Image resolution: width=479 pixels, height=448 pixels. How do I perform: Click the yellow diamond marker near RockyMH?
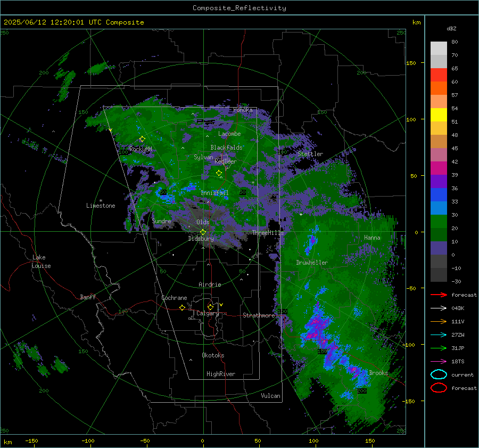click(142, 139)
